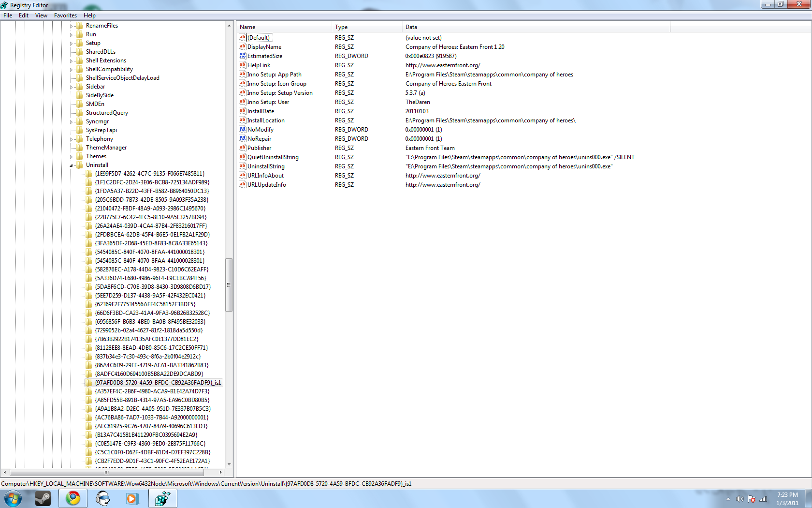Screen dimensions: 812x508
Task: Select the 'Inno Setup: App Path' value
Action: pyautogui.click(x=275, y=75)
